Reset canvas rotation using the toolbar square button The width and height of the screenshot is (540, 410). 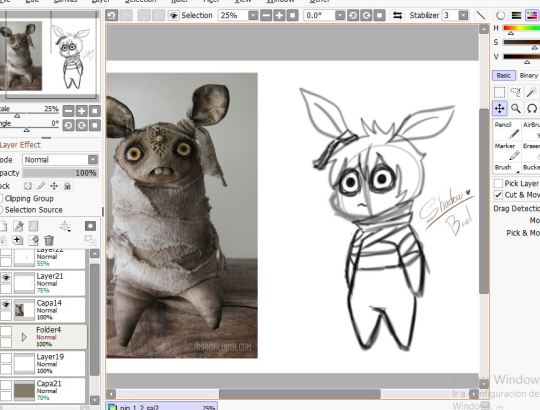379,15
